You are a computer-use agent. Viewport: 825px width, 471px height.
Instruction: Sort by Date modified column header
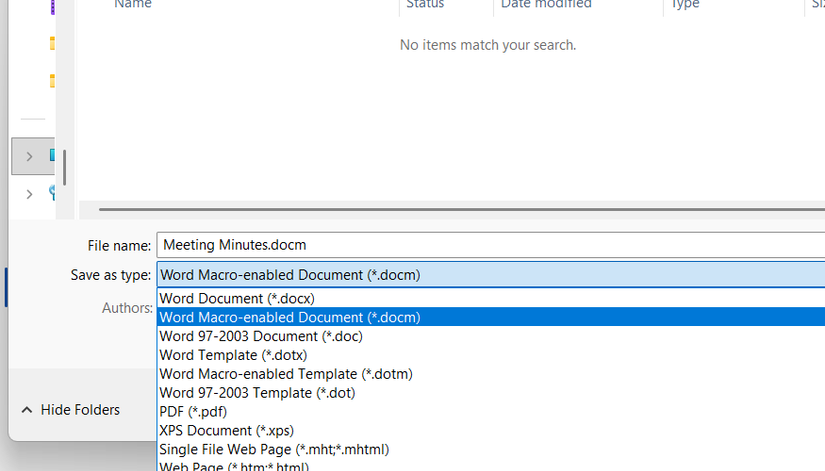point(546,4)
